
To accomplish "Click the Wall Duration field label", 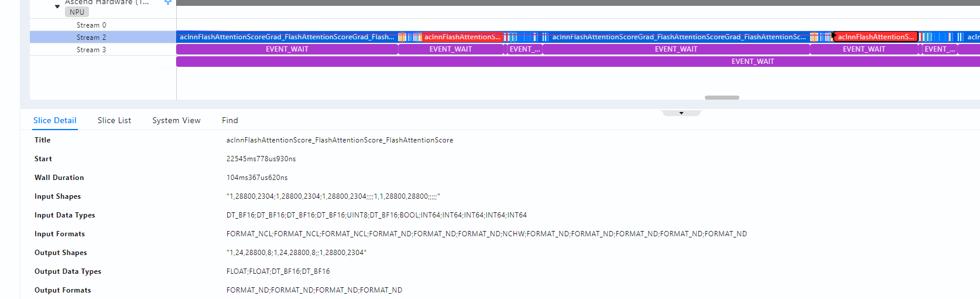I will point(59,178).
